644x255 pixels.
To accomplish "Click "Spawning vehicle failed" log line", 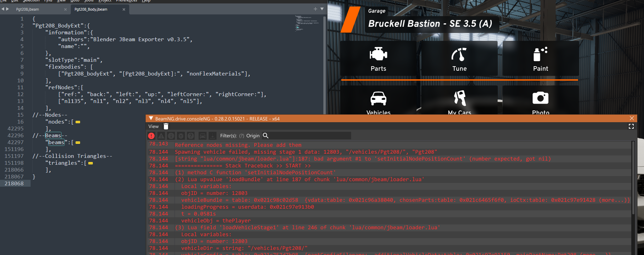I will point(306,152).
